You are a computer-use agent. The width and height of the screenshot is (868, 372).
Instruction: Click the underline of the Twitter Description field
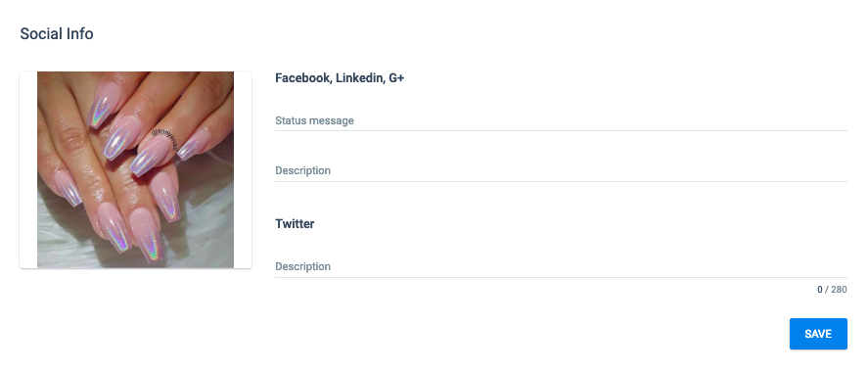[561, 277]
